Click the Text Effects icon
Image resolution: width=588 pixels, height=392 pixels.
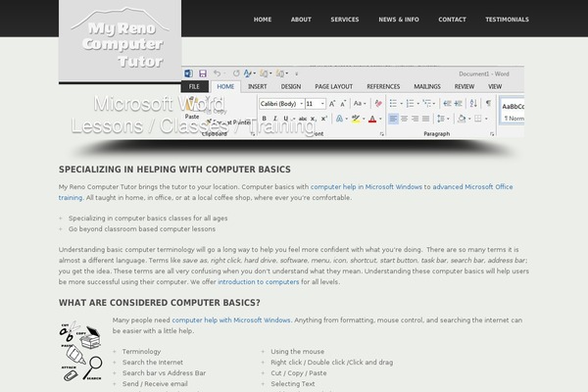point(339,119)
